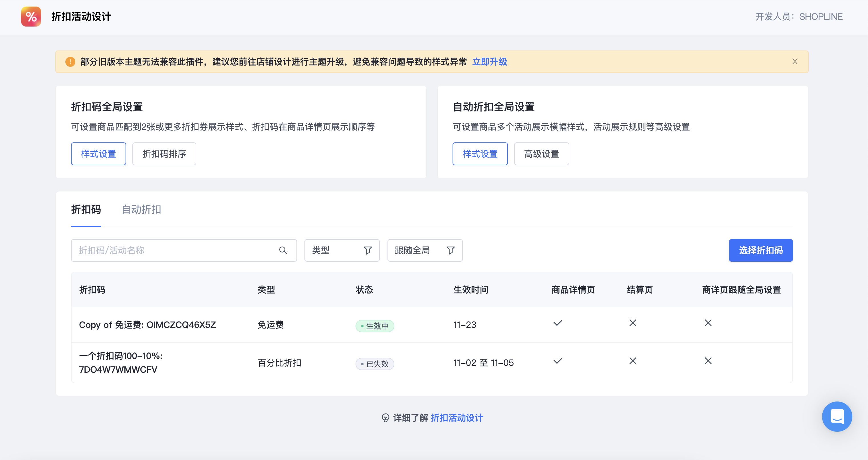
Task: Click the 跟随全局 filter funnel icon
Action: click(x=451, y=250)
